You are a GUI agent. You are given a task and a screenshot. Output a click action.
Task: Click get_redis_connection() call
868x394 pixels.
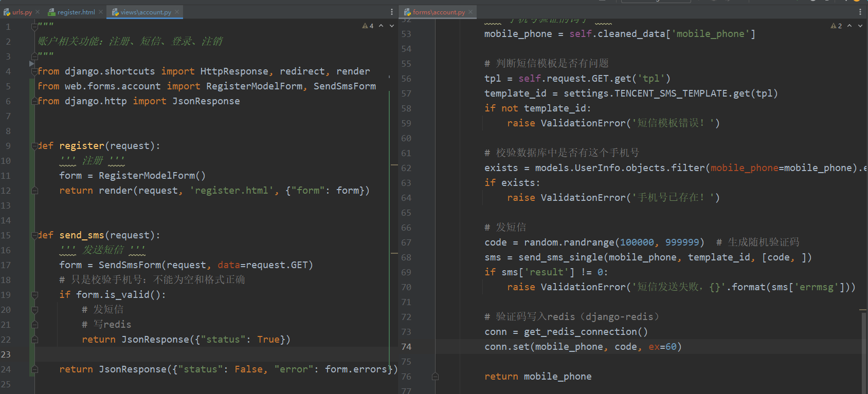[x=586, y=332]
